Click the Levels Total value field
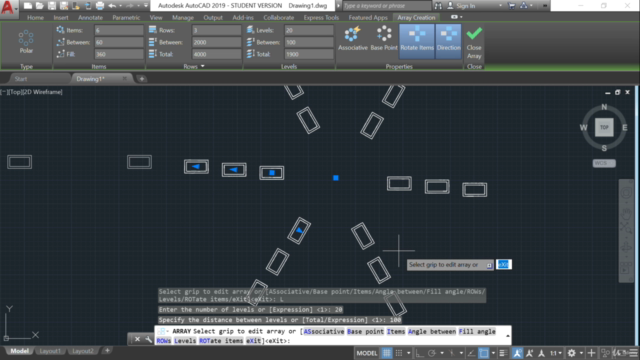Image resolution: width=640 pixels, height=360 pixels. click(x=309, y=54)
